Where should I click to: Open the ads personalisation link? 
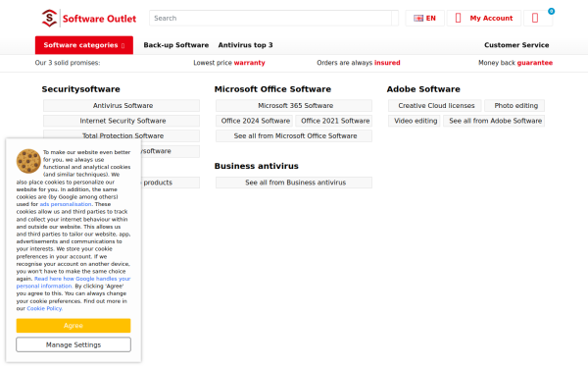pos(66,204)
